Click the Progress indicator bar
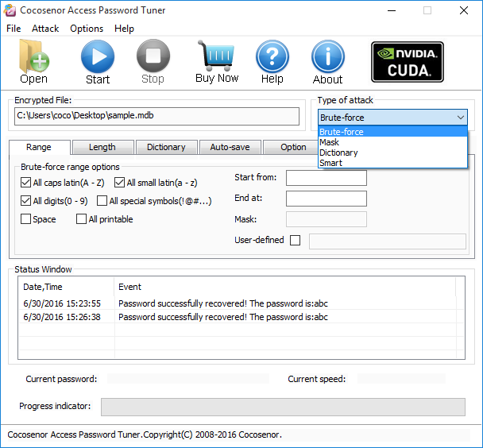Screen dimensions: 483x448 coord(283,407)
